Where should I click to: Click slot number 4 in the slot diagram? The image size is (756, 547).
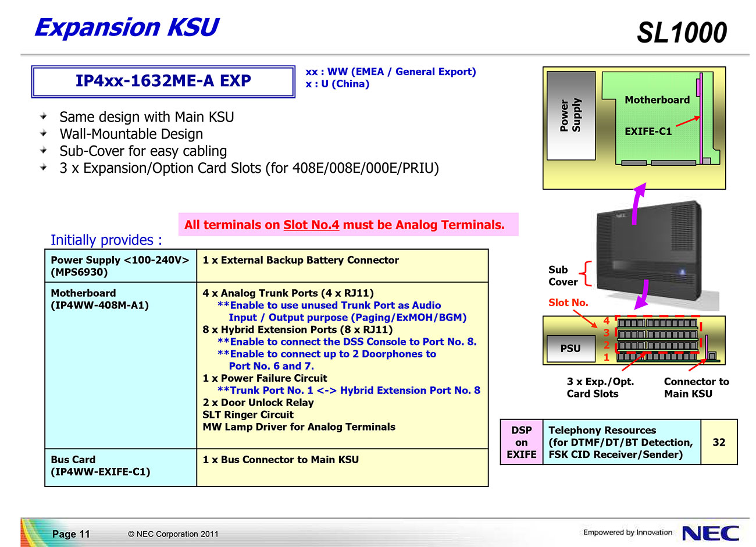tap(607, 321)
